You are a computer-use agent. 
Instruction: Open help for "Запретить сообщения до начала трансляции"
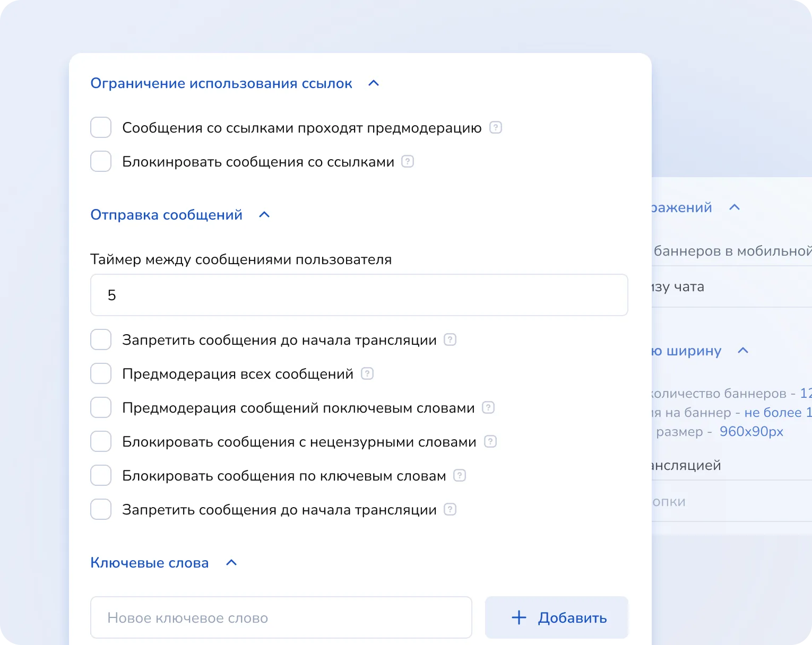(x=450, y=340)
